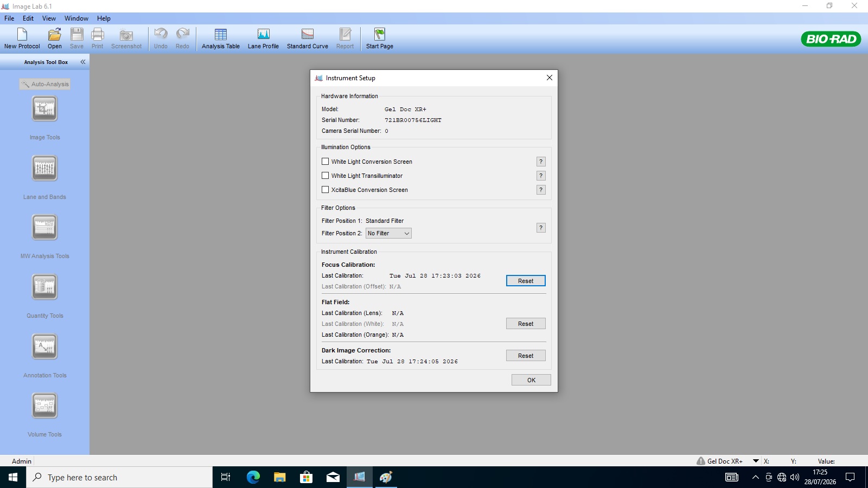Create a New Protocol
Viewport: 868px width, 488px height.
tap(22, 38)
